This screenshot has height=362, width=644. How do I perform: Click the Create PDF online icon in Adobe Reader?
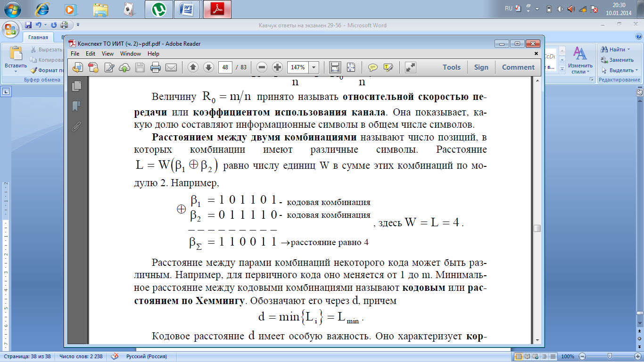(78, 67)
